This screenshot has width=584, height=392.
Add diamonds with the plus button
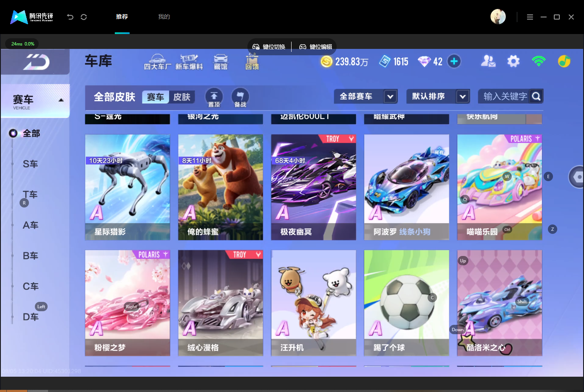454,61
